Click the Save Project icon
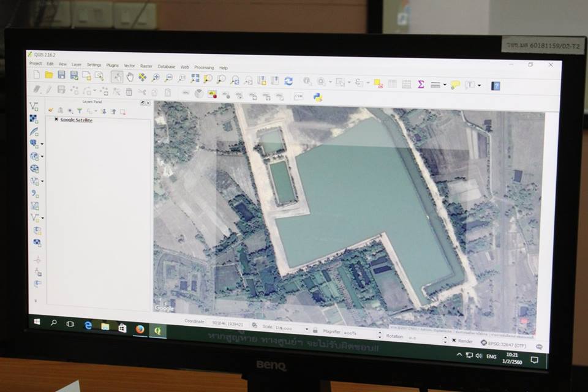 (61, 75)
